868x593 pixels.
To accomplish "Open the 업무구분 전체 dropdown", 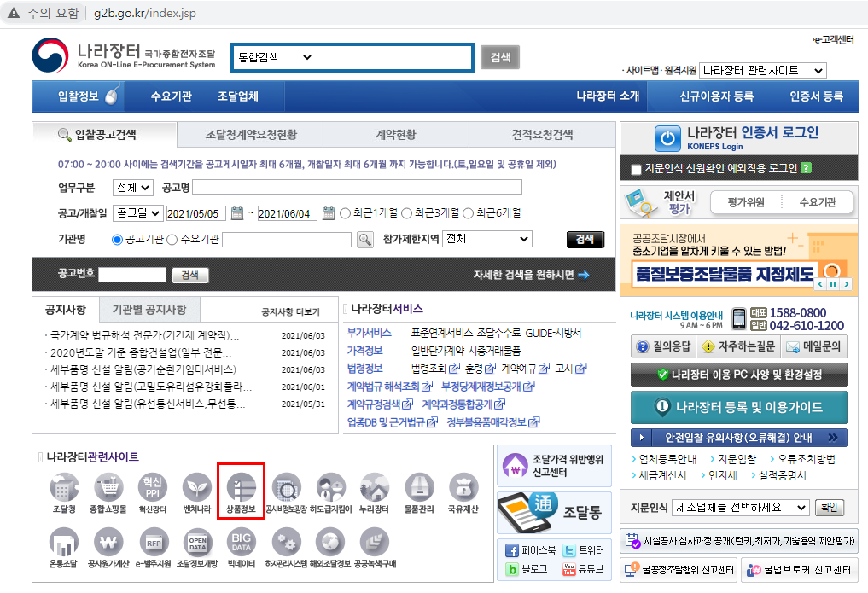I will 133,188.
